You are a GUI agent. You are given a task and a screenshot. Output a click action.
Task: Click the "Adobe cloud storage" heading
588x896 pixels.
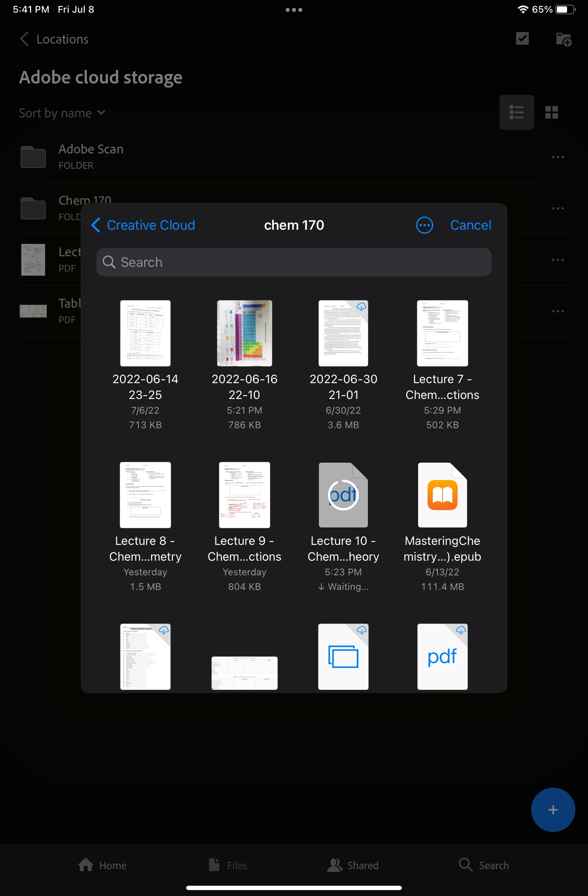click(x=101, y=77)
